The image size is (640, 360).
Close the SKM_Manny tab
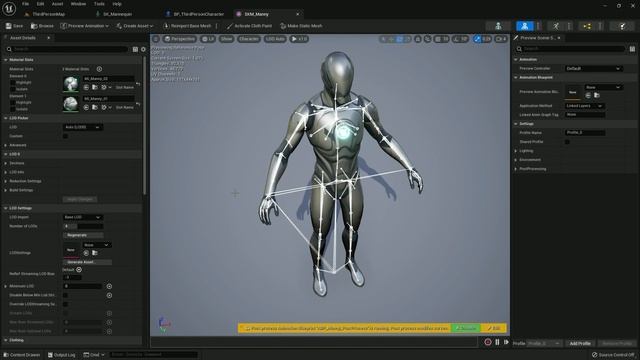point(298,14)
